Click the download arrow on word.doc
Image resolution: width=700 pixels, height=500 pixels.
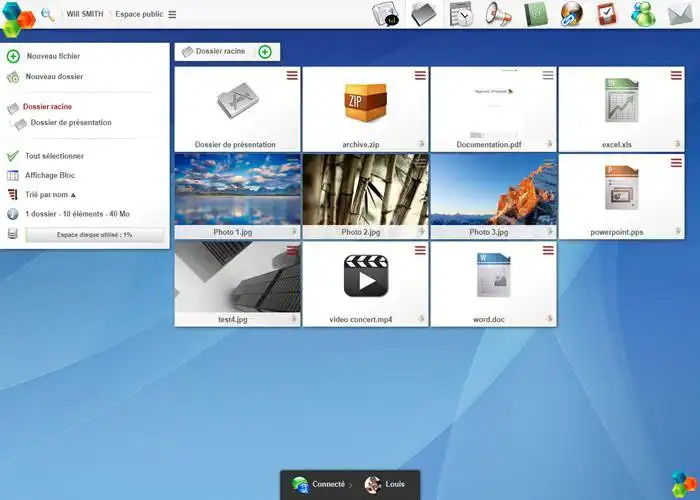549,319
